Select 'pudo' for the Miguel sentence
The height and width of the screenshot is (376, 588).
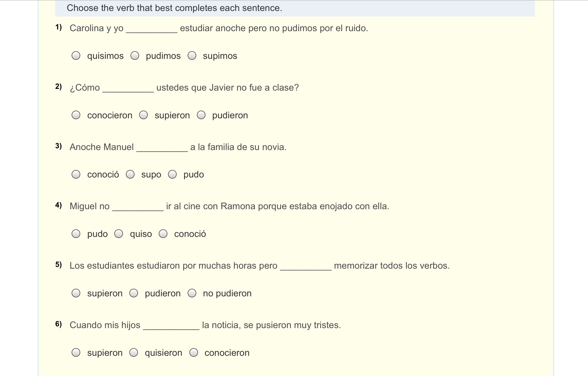(76, 234)
